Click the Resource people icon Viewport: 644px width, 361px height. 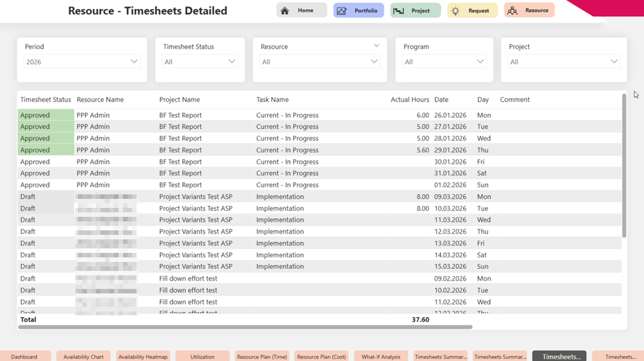512,11
